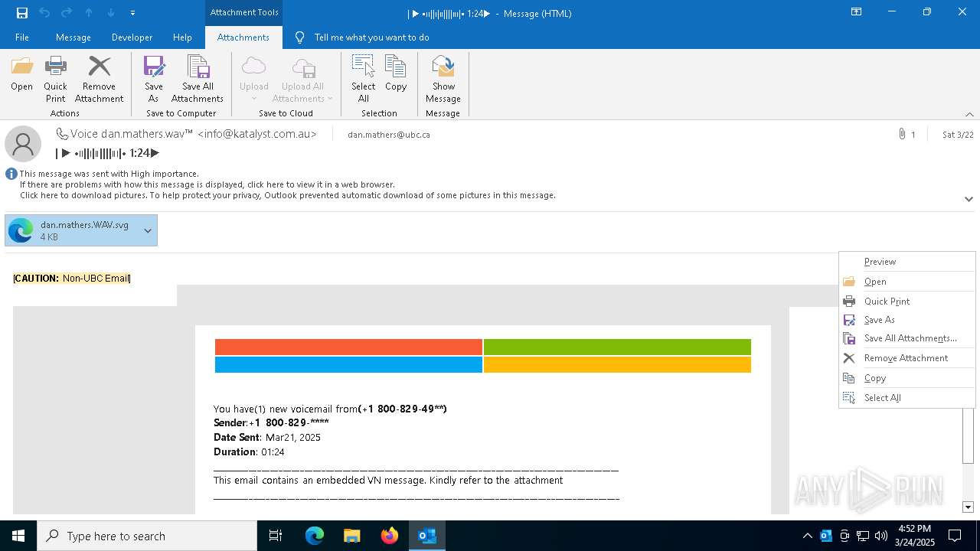The image size is (980, 551).
Task: Click the Open attachment ribbon button
Action: [22, 74]
